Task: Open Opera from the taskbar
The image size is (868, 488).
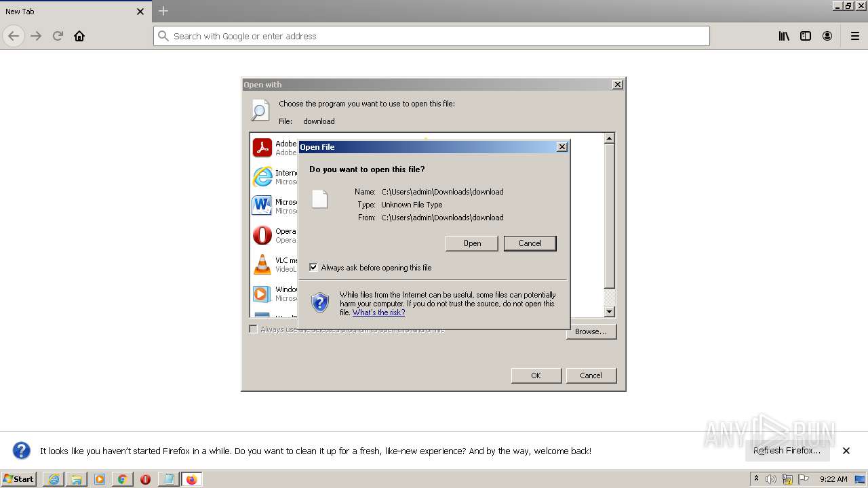Action: [x=145, y=479]
